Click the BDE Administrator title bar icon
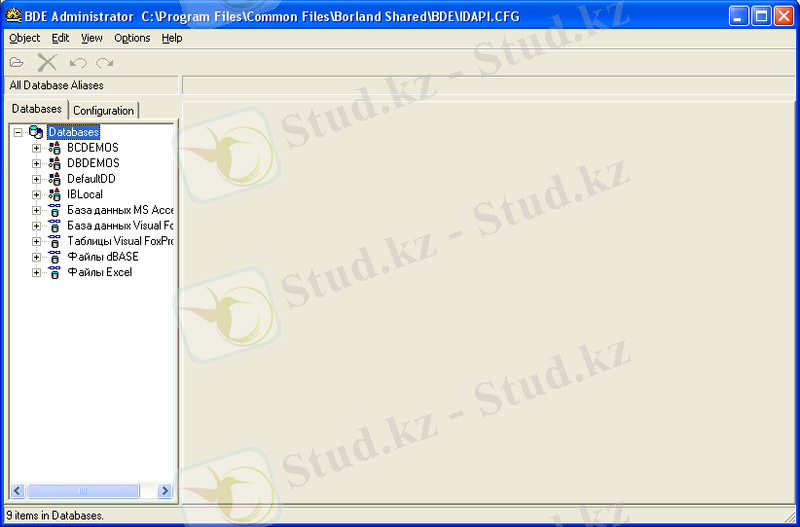This screenshot has height=527, width=800. (13, 16)
